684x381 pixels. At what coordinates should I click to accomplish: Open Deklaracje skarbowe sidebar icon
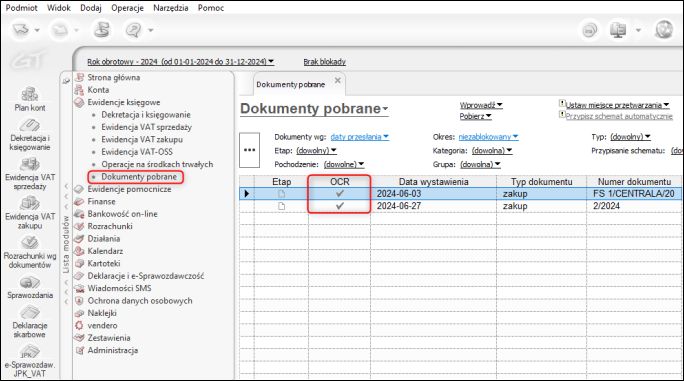coord(30,322)
